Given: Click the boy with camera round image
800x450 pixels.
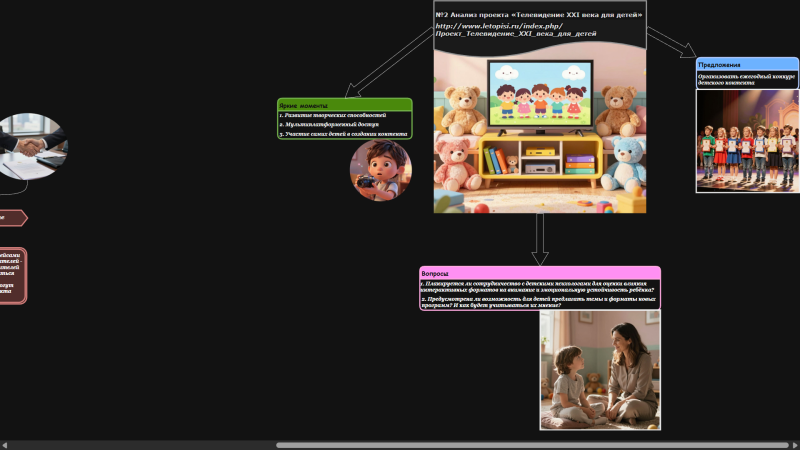Looking at the screenshot, I should coord(380,170).
